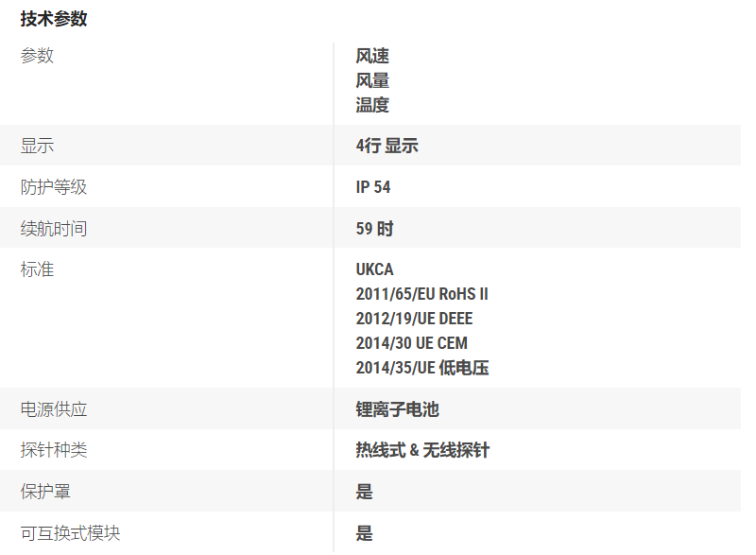Click the 2014/30 UE CEM entry

pyautogui.click(x=411, y=343)
